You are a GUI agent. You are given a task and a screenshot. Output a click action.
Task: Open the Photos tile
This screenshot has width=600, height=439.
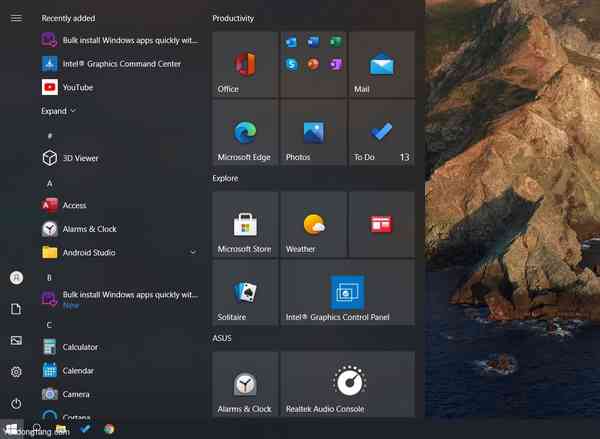pos(313,132)
